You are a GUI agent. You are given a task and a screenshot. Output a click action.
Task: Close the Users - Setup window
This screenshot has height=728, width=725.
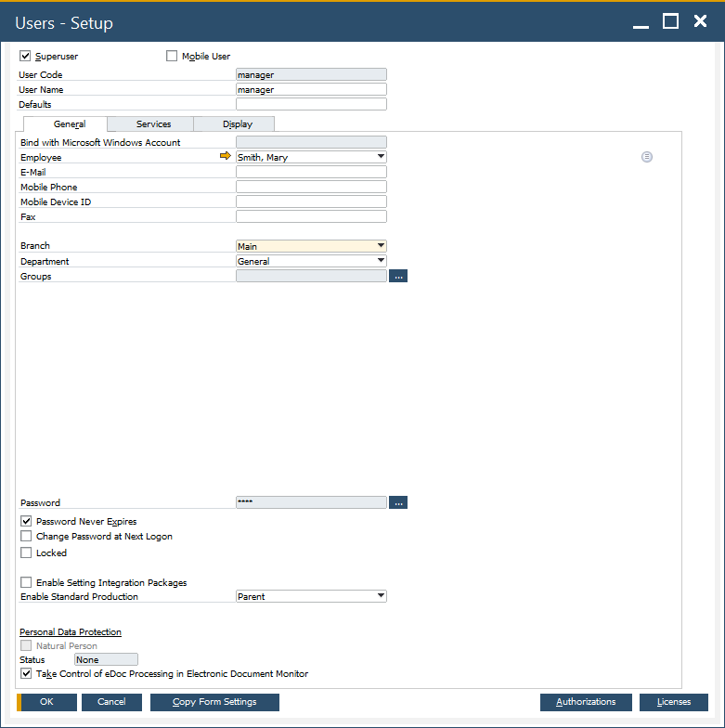(700, 21)
